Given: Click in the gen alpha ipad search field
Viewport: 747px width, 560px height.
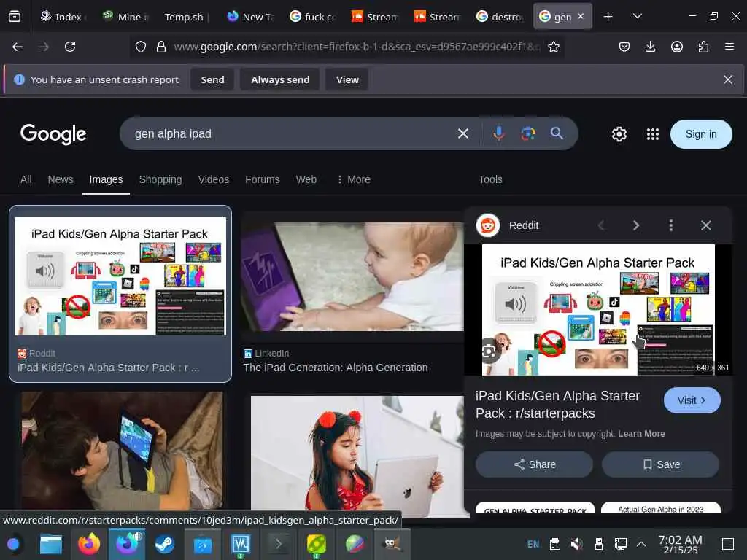Looking at the screenshot, I should pyautogui.click(x=290, y=134).
